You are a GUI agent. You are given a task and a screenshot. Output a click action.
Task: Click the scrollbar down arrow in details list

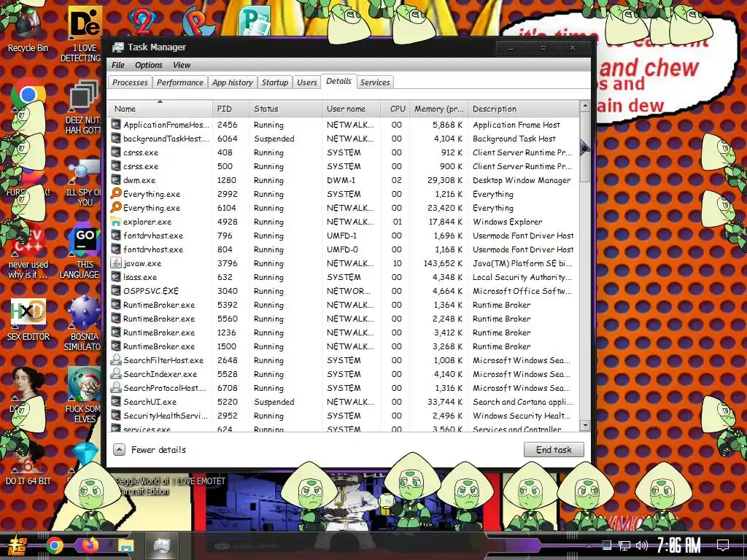(585, 425)
